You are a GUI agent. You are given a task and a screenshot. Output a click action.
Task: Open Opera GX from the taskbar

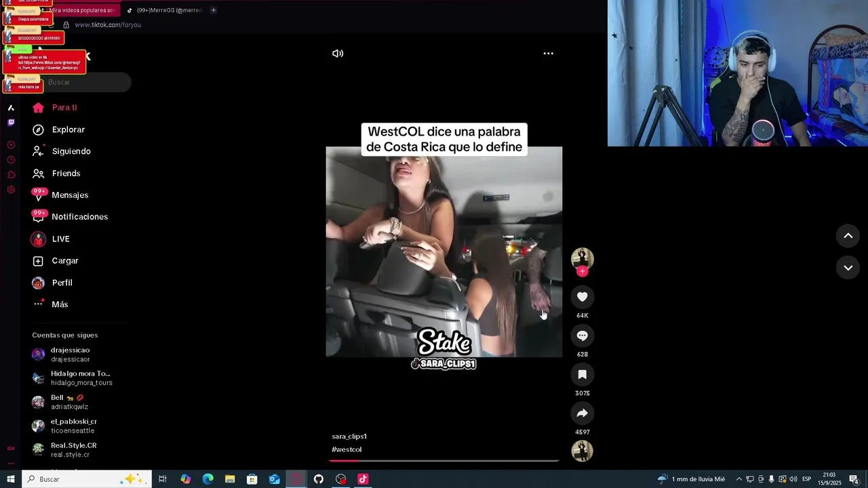click(x=296, y=479)
